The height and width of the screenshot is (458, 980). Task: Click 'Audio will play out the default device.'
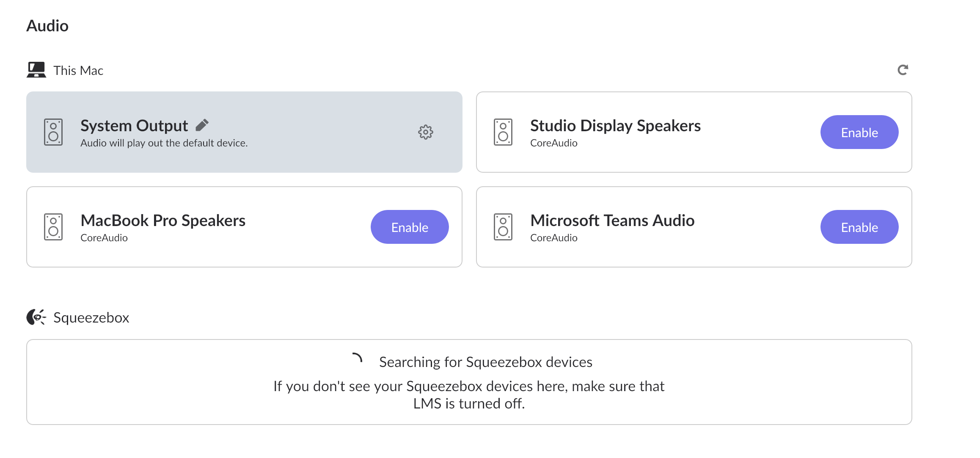[164, 143]
